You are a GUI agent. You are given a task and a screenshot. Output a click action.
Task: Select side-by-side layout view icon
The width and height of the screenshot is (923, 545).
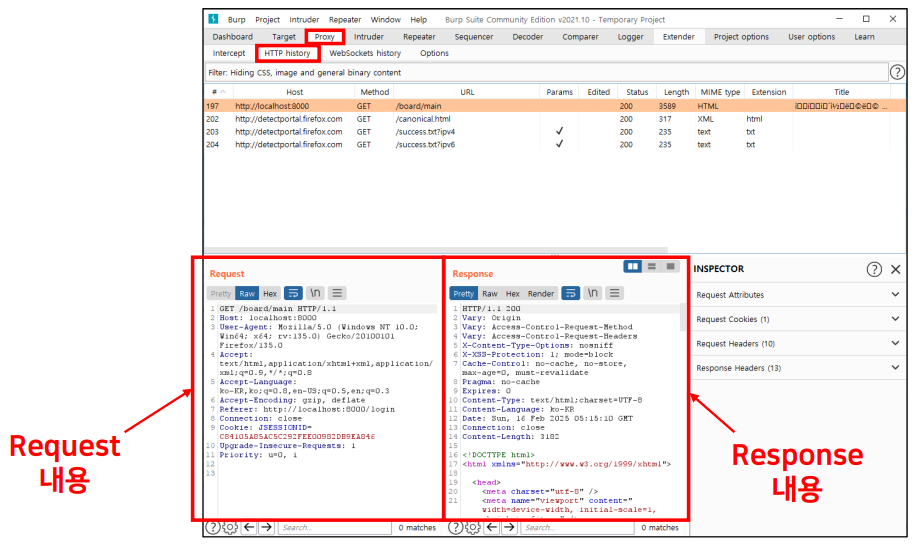click(x=632, y=267)
